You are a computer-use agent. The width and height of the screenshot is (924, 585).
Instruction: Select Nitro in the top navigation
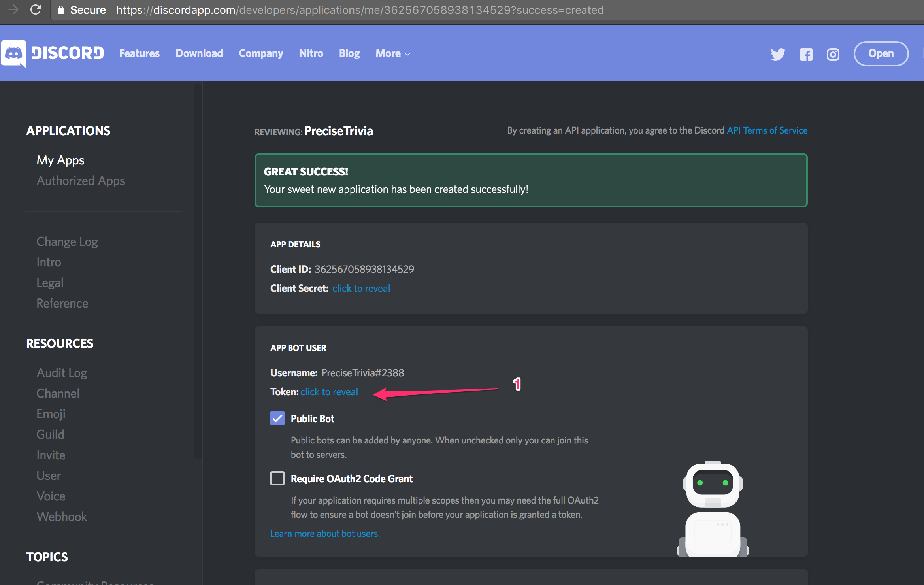tap(311, 53)
